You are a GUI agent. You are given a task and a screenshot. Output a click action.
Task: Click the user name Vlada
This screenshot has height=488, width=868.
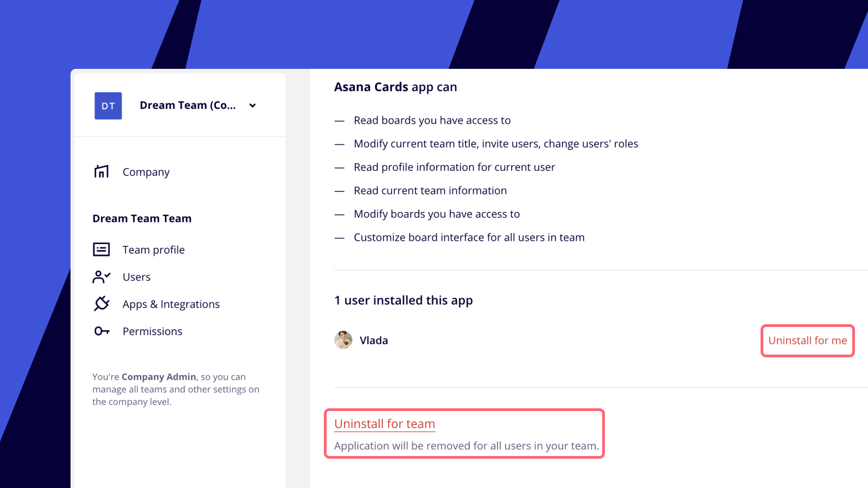click(x=374, y=341)
